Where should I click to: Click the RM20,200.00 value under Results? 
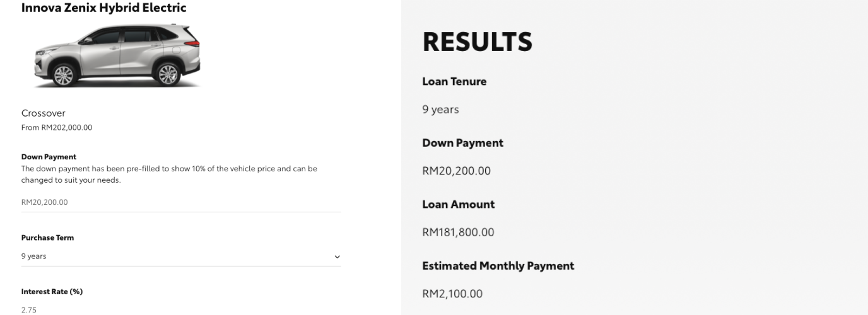pyautogui.click(x=456, y=171)
